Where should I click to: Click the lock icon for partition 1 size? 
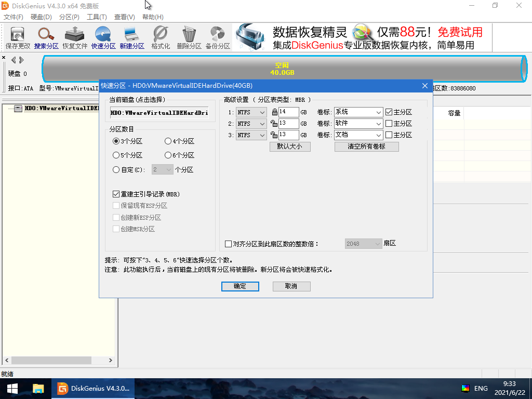pyautogui.click(x=274, y=112)
